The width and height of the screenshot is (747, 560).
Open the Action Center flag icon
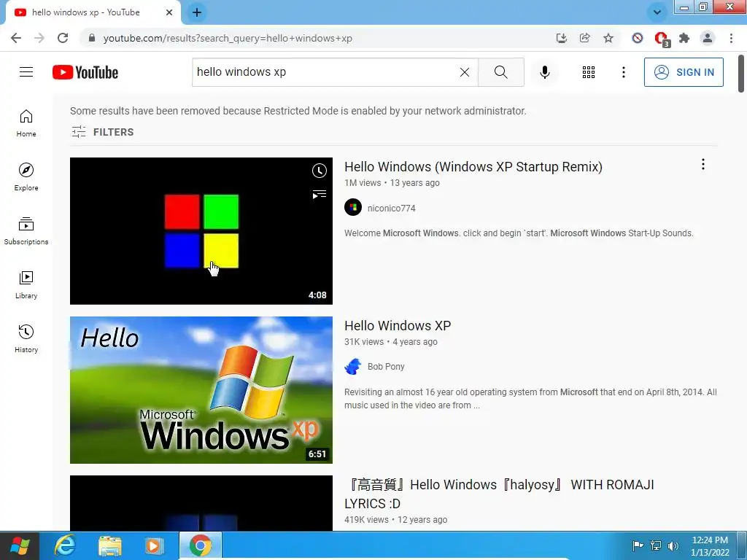click(638, 545)
